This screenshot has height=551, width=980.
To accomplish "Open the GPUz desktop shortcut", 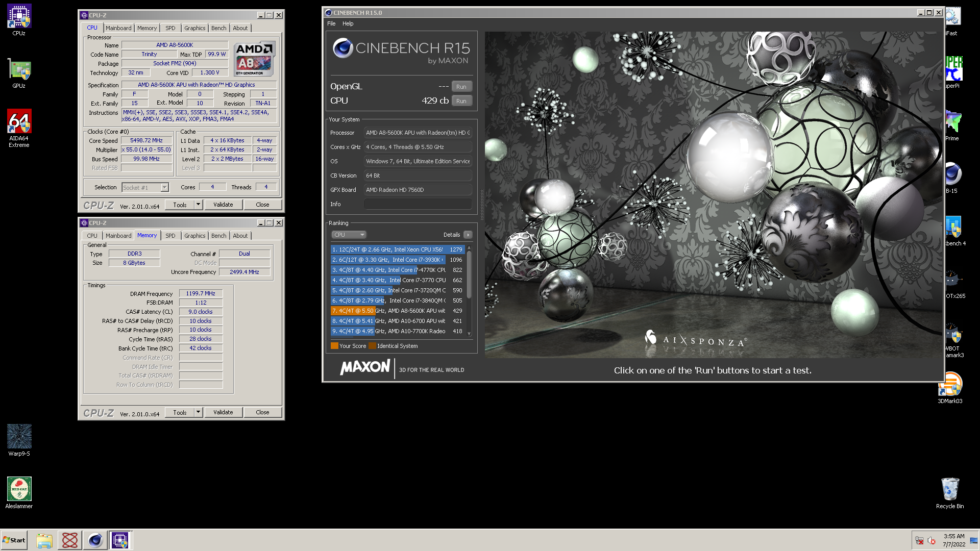I will pyautogui.click(x=19, y=73).
